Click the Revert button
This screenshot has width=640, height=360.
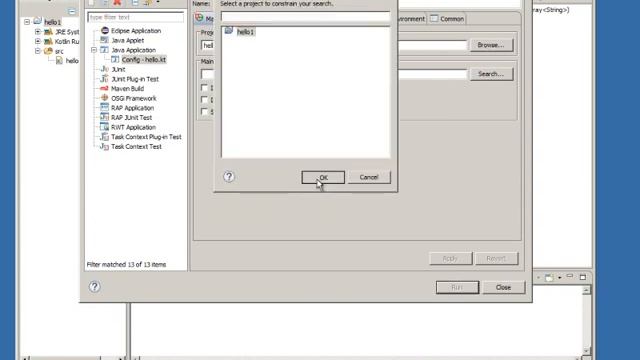[x=497, y=258]
